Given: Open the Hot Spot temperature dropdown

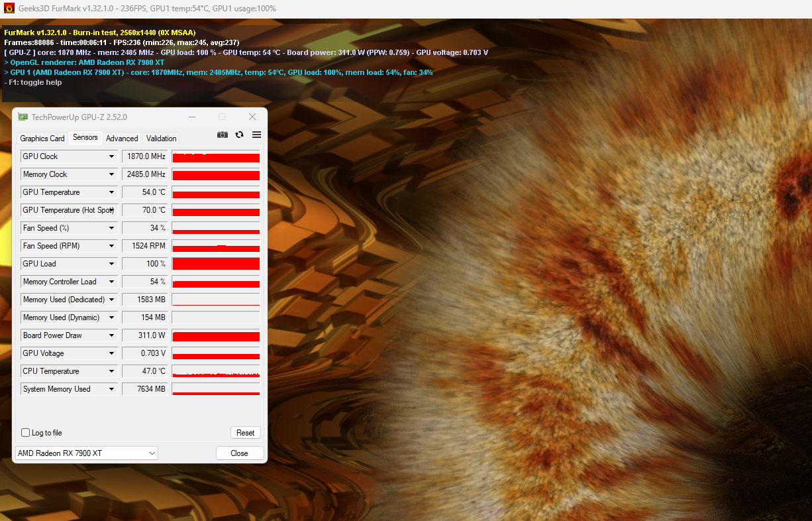Looking at the screenshot, I should point(112,210).
